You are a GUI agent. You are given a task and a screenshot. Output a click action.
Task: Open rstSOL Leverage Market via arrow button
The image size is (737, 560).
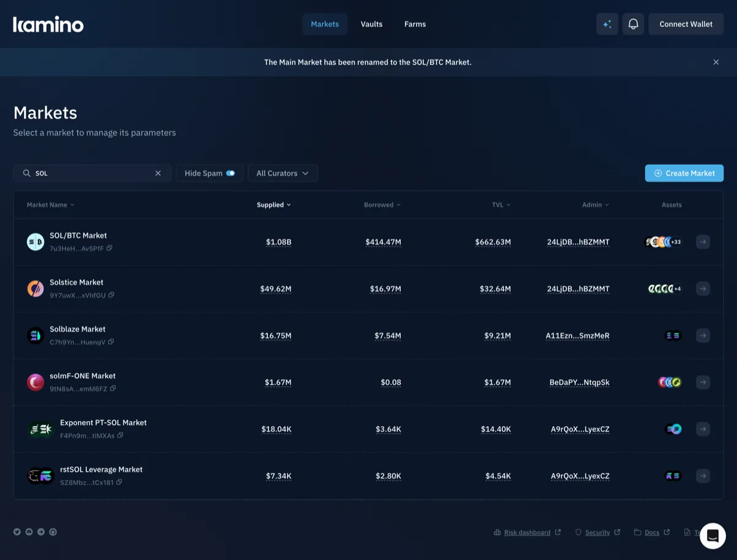[x=703, y=475]
